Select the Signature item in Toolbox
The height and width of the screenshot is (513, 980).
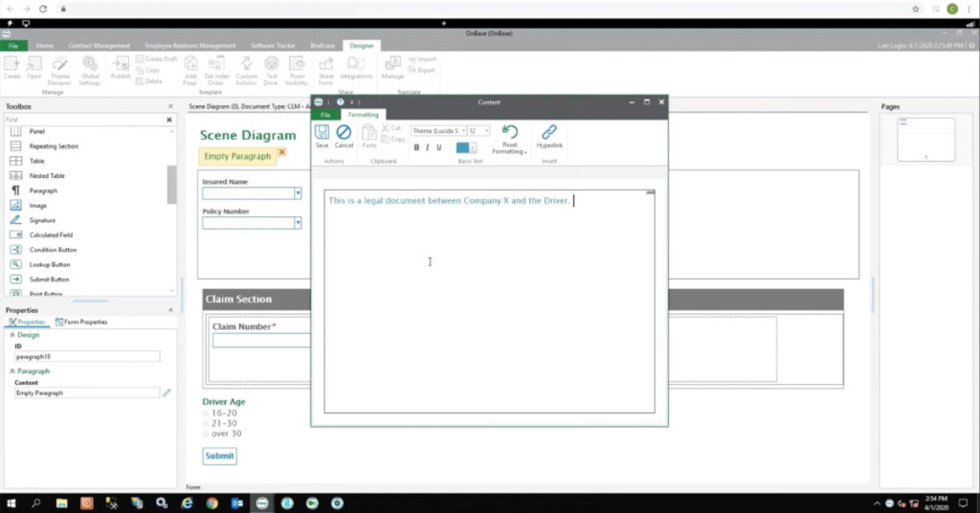tap(41, 220)
